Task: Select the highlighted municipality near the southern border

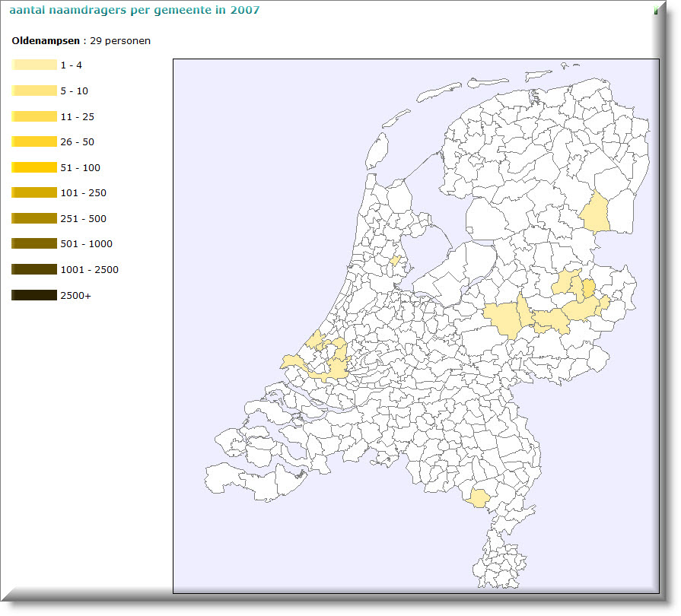Action: pos(479,499)
